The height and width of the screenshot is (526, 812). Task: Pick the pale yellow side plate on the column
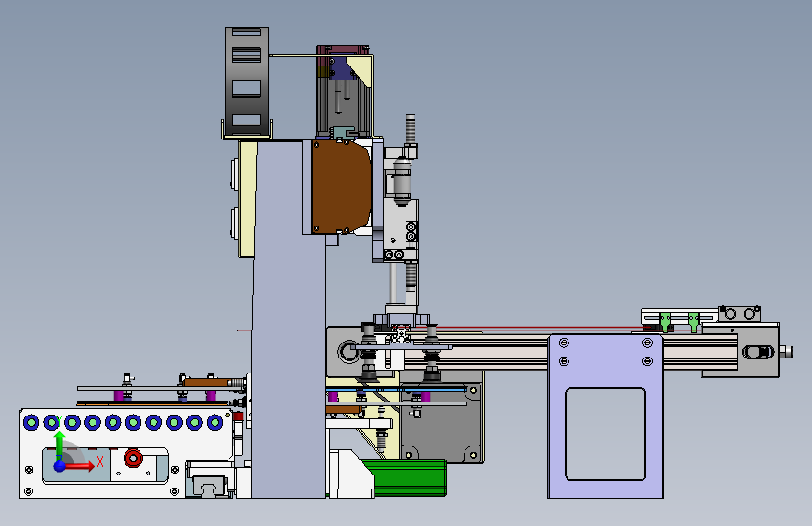point(247,199)
